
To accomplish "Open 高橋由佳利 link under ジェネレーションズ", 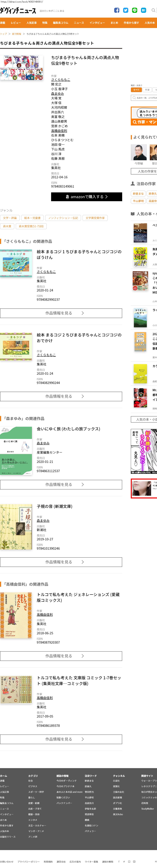I will [45, 615].
